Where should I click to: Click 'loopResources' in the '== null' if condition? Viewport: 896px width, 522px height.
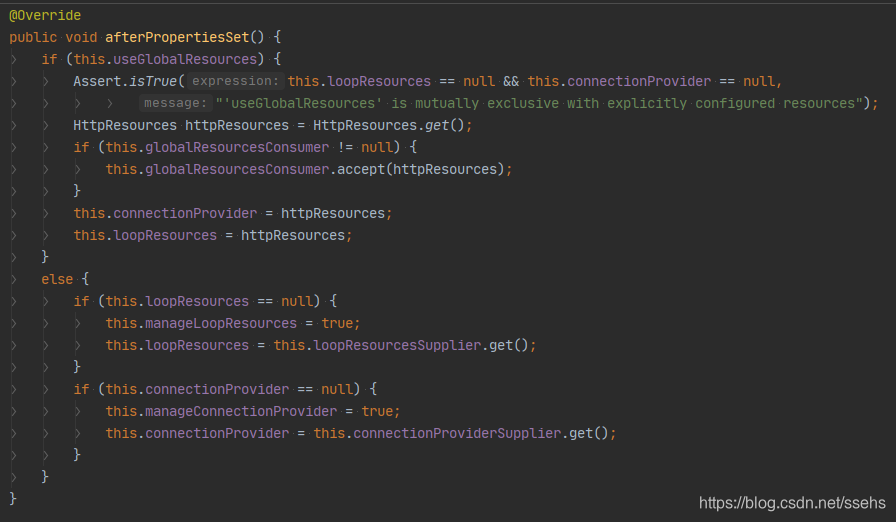(x=197, y=301)
